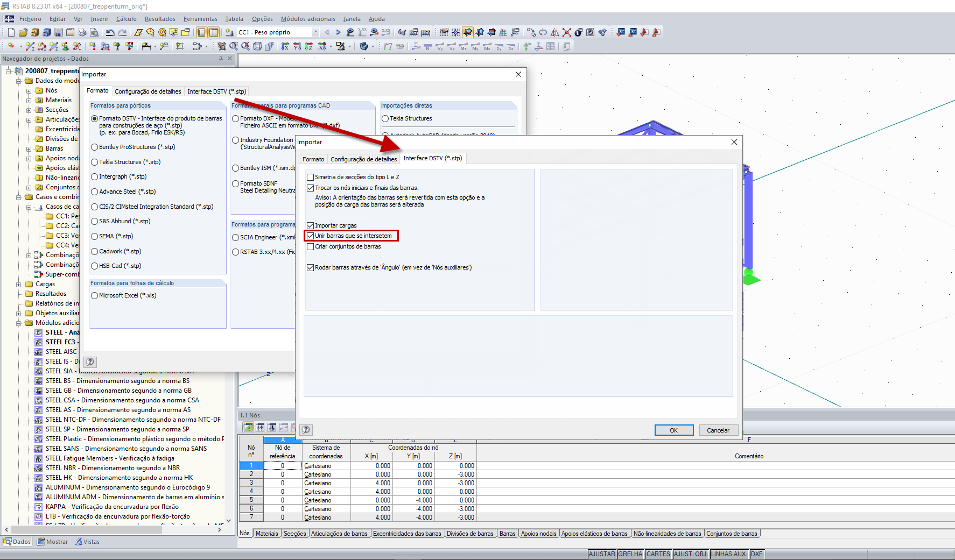Click Cancelar in the Importar dialog
Viewport: 955px width, 560px height.
pyautogui.click(x=718, y=430)
